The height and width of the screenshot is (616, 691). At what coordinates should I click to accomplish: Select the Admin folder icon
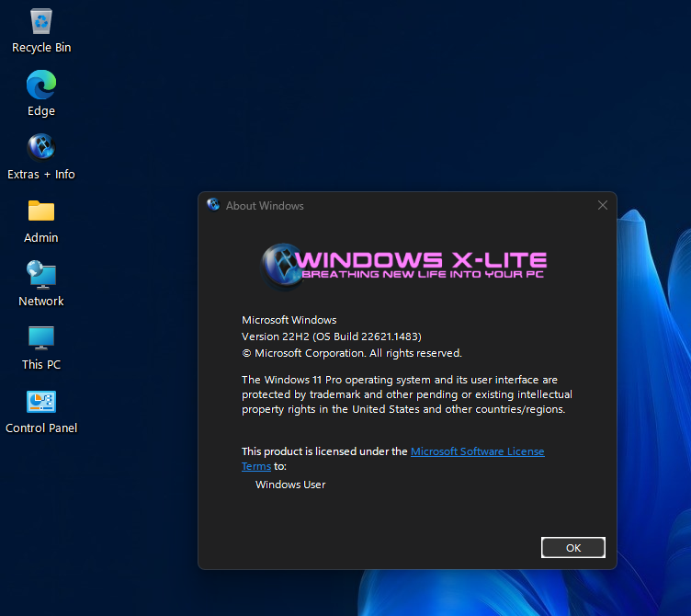point(41,211)
